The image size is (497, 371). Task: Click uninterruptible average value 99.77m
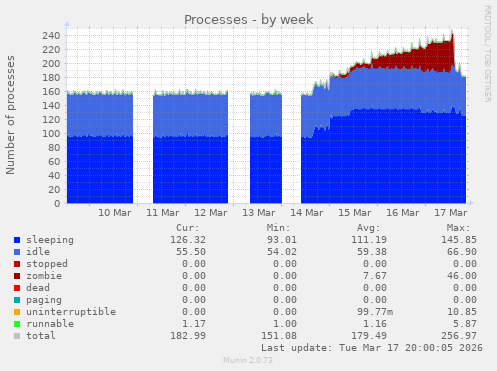[375, 312]
